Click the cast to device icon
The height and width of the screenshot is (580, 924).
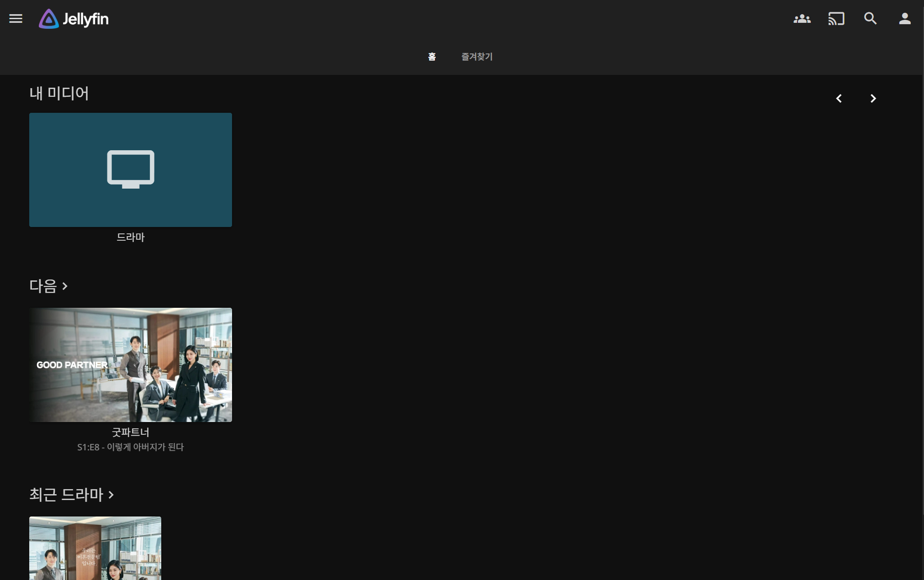[x=836, y=19]
